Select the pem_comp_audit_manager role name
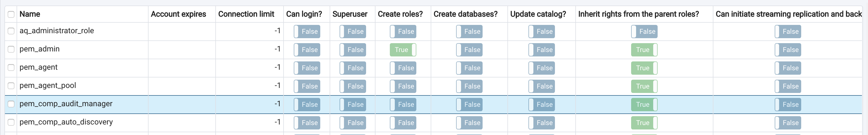Viewport: 868px width, 135px height. pos(66,104)
